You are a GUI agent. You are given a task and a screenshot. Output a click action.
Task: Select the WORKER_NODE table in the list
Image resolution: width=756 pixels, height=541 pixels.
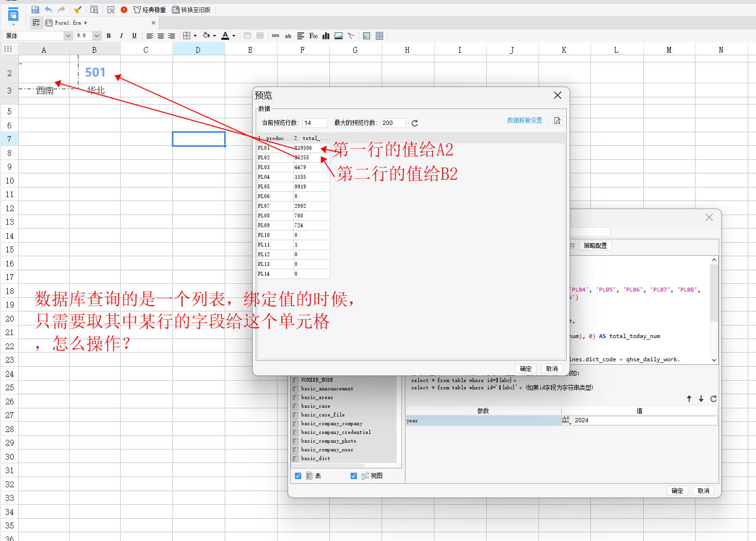[317, 380]
